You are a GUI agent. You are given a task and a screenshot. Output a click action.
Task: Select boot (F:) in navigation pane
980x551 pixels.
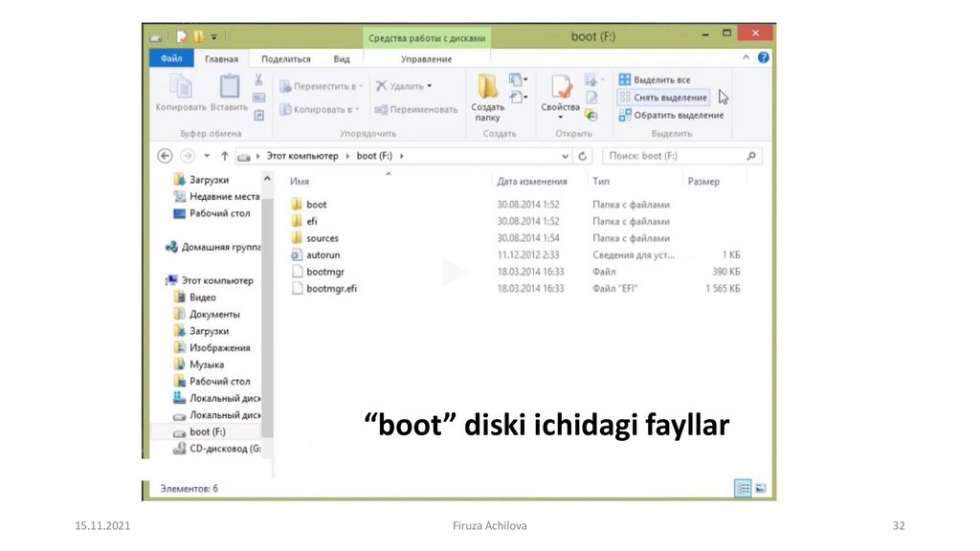tap(205, 431)
